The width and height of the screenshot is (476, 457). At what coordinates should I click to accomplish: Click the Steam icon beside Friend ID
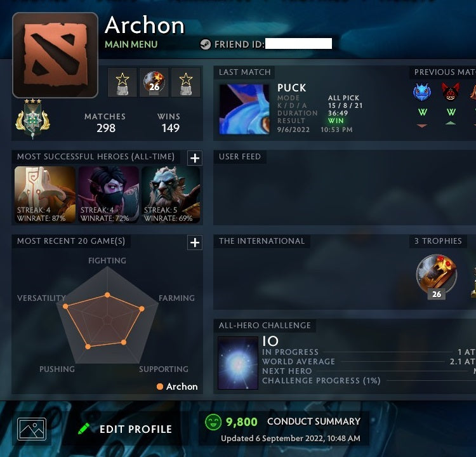(x=206, y=44)
